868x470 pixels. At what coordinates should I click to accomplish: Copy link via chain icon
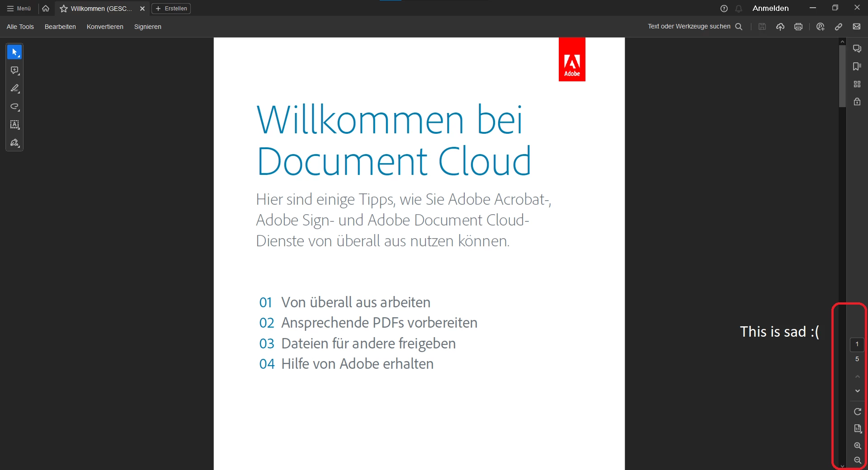pyautogui.click(x=839, y=27)
